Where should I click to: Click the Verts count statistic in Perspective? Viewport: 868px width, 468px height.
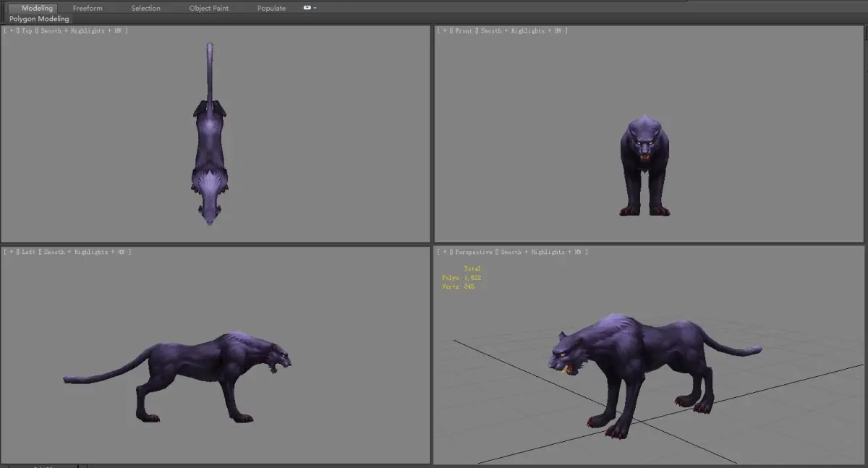(x=458, y=286)
